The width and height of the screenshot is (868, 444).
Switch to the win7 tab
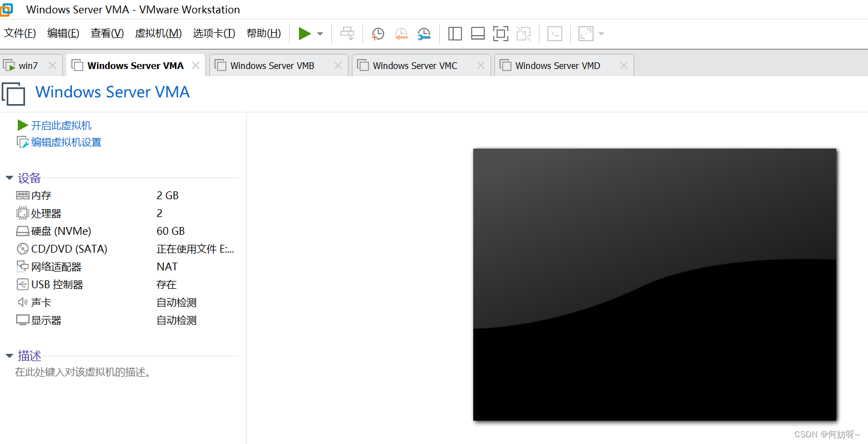(x=28, y=66)
